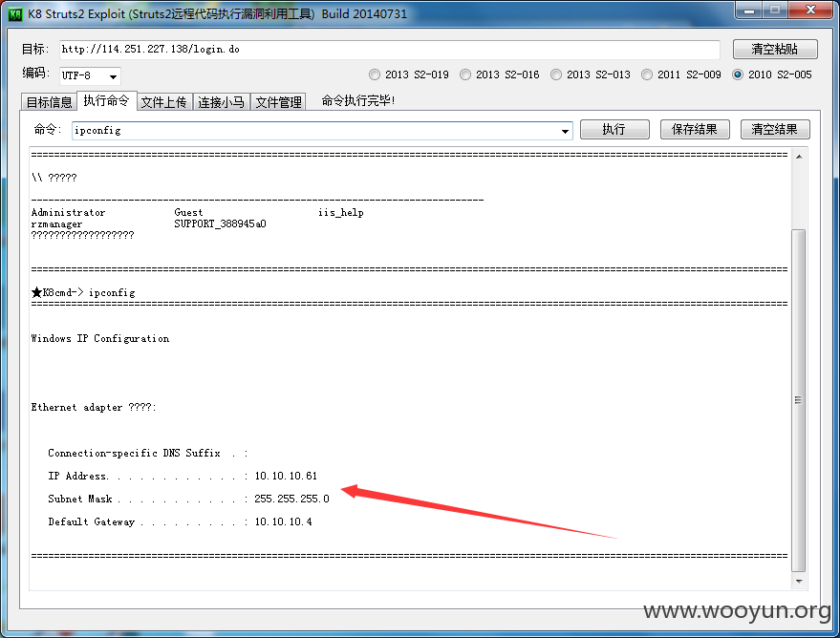Click the rzmanager account name
This screenshot has height=638, width=840.
pyautogui.click(x=56, y=224)
